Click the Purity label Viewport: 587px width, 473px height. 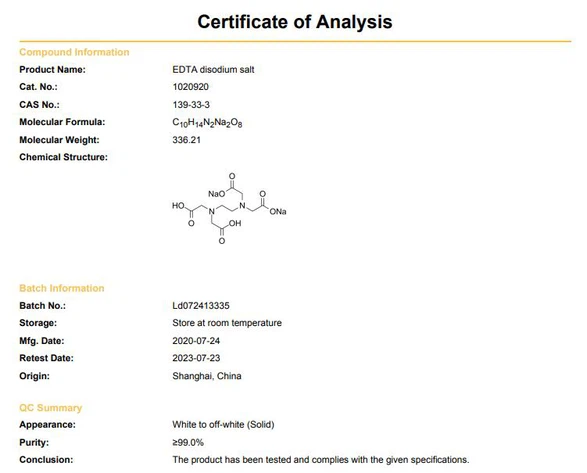click(34, 442)
